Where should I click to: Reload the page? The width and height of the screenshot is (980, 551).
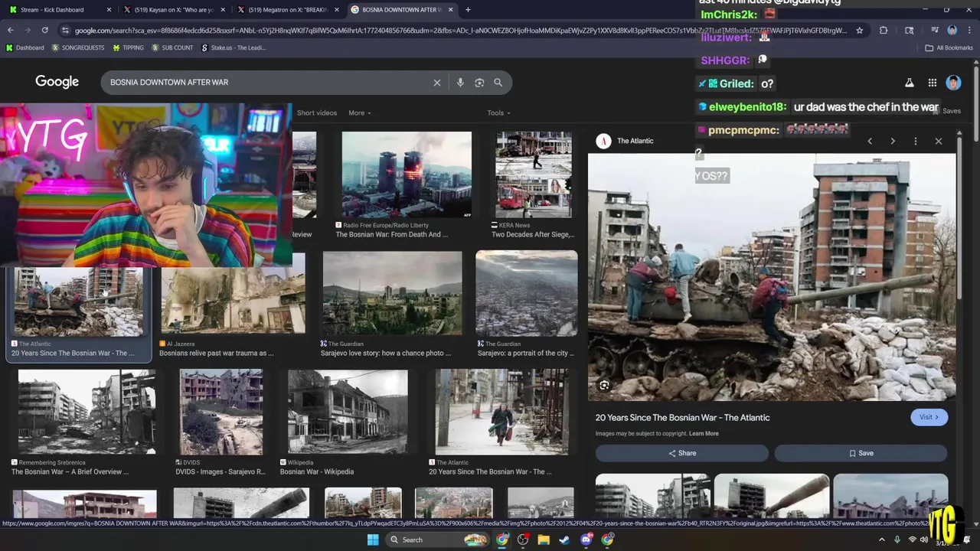[x=44, y=30]
